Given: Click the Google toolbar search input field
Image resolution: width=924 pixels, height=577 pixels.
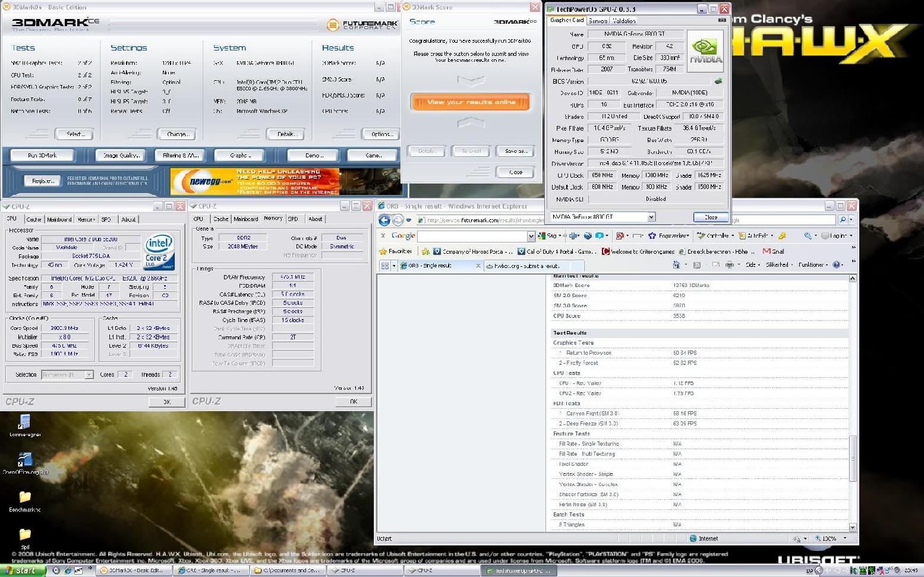Looking at the screenshot, I should coord(472,236).
